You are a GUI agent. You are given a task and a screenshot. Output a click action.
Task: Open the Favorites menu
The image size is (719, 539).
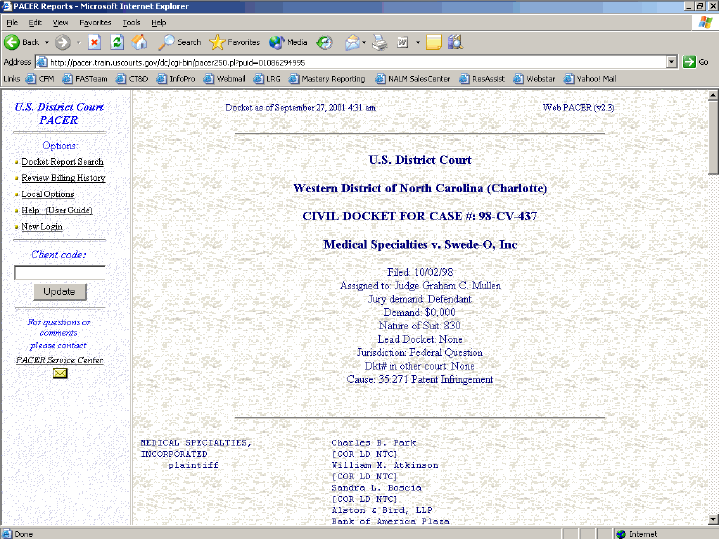pos(95,22)
